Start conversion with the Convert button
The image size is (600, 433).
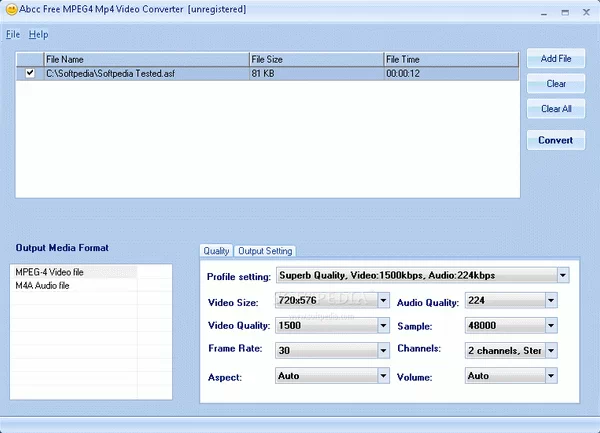click(556, 140)
